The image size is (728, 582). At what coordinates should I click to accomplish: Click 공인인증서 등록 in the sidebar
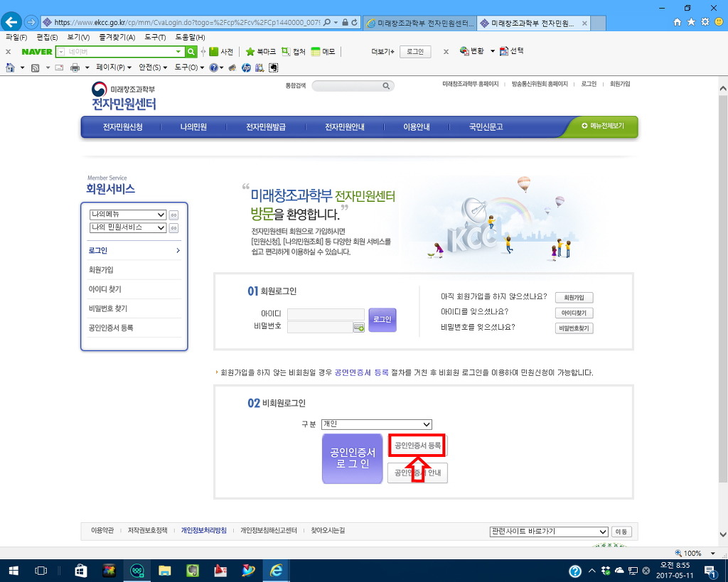pos(111,328)
